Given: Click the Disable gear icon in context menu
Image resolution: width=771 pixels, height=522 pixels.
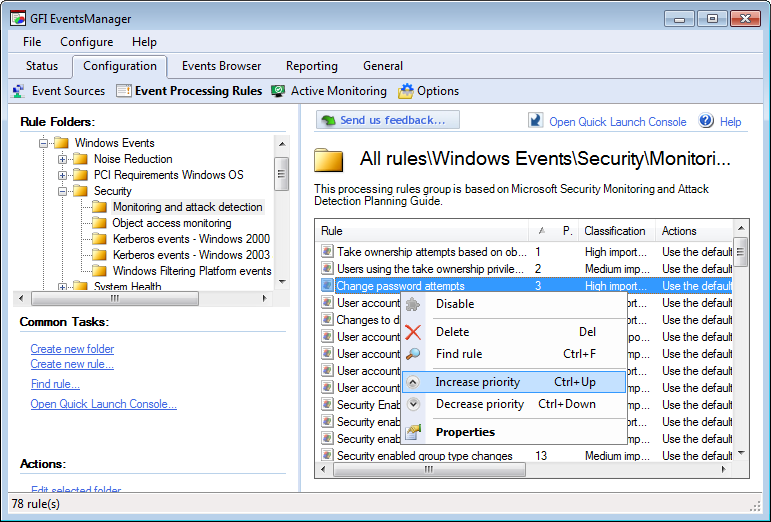Looking at the screenshot, I should click(x=413, y=304).
